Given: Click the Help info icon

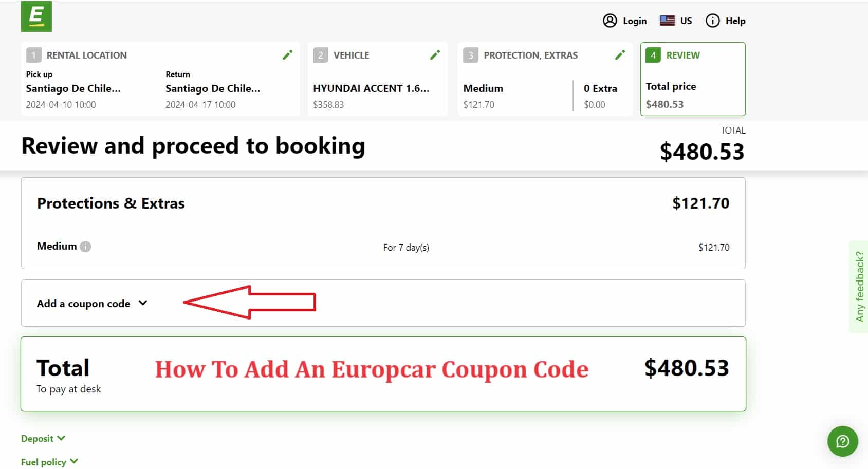Looking at the screenshot, I should [x=712, y=21].
